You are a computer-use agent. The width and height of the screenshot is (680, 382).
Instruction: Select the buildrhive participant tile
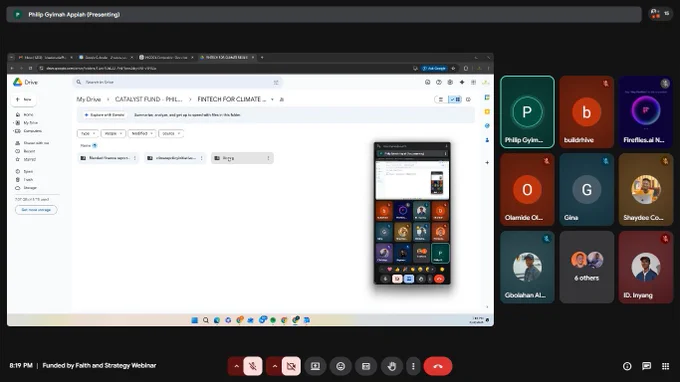(x=586, y=112)
